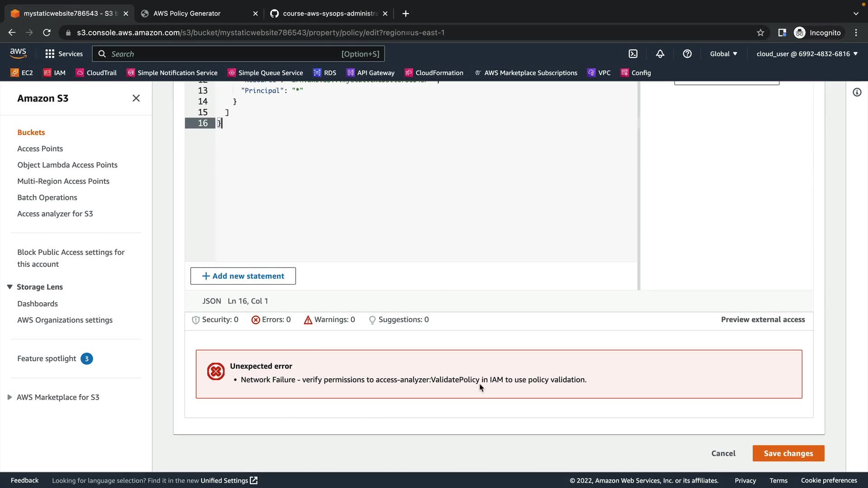Open CloudFormation shortcut in favorites bar
Screen dimensions: 868x488
(434, 73)
